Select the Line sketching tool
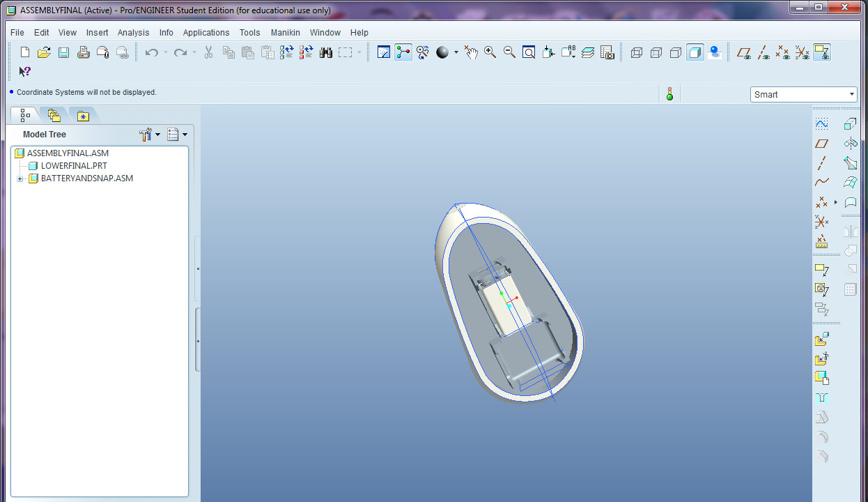 (x=822, y=162)
